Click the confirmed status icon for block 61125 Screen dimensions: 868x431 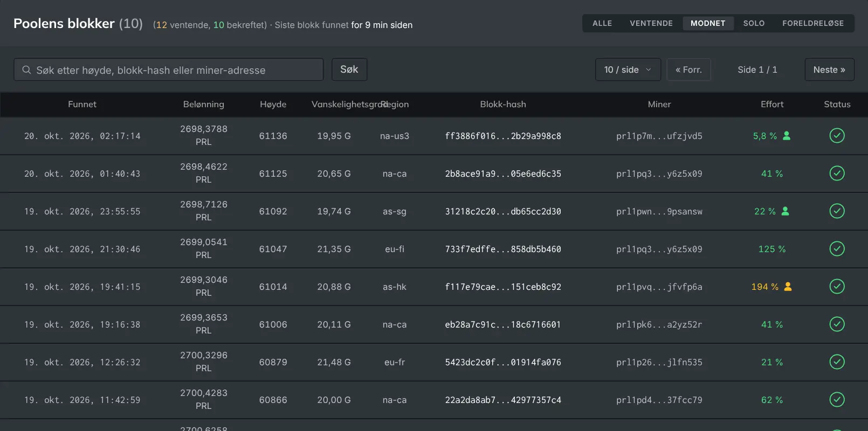point(837,173)
